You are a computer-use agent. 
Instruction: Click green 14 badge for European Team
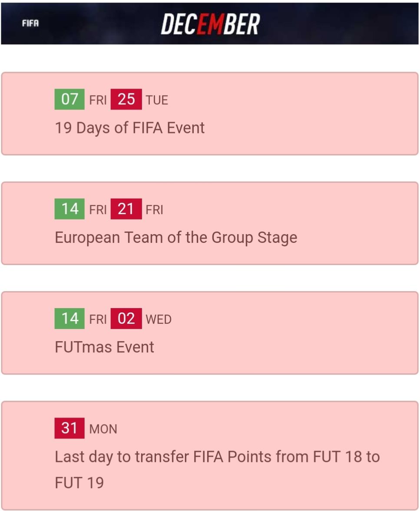pos(69,209)
